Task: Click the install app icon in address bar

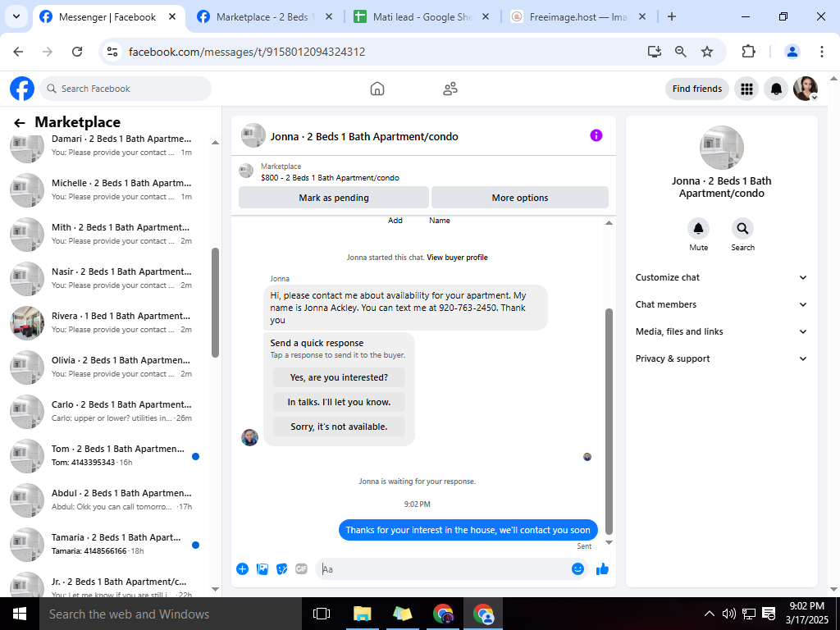Action: (x=654, y=52)
